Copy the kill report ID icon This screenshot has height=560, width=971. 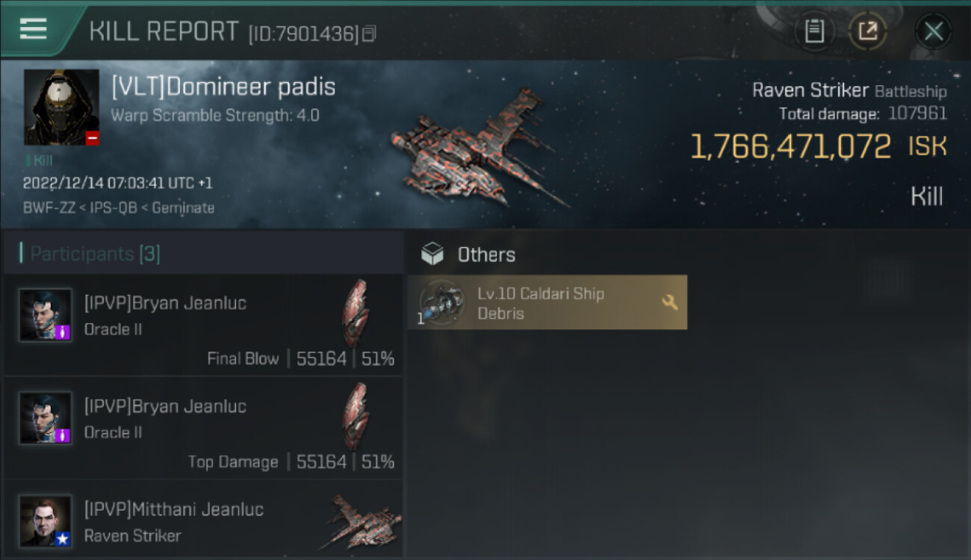click(370, 34)
